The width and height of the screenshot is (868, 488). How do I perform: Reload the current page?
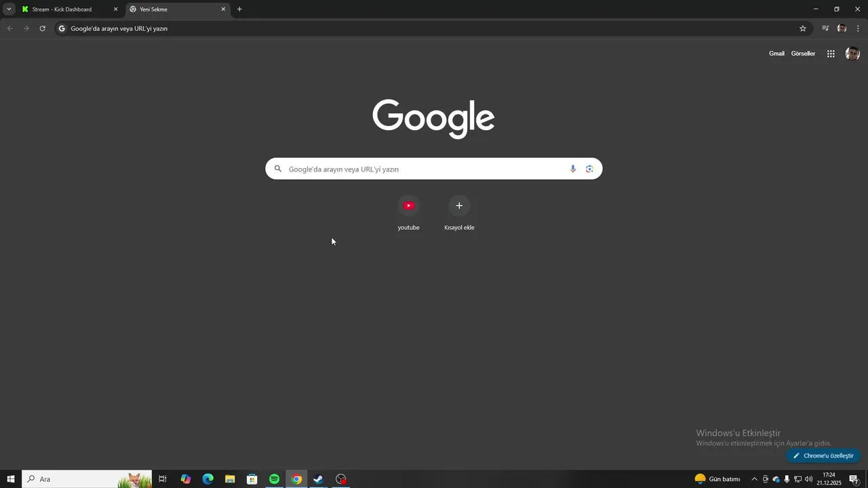pyautogui.click(x=42, y=28)
